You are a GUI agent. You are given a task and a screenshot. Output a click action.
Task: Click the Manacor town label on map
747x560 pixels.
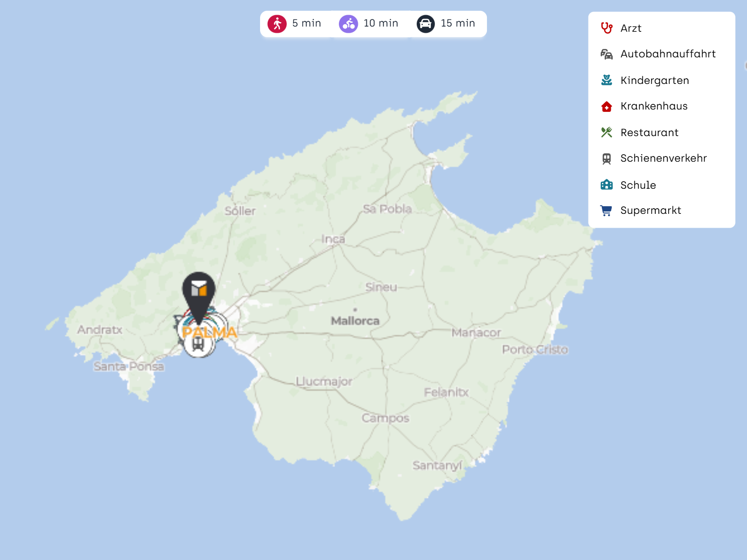tap(476, 333)
